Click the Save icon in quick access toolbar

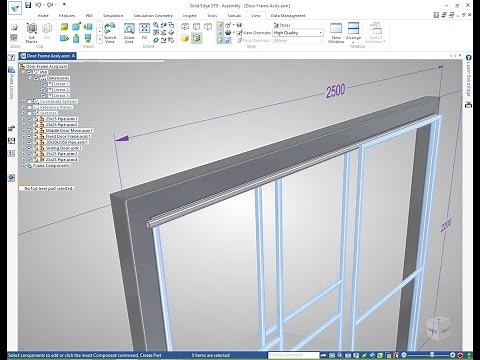[x=28, y=5]
